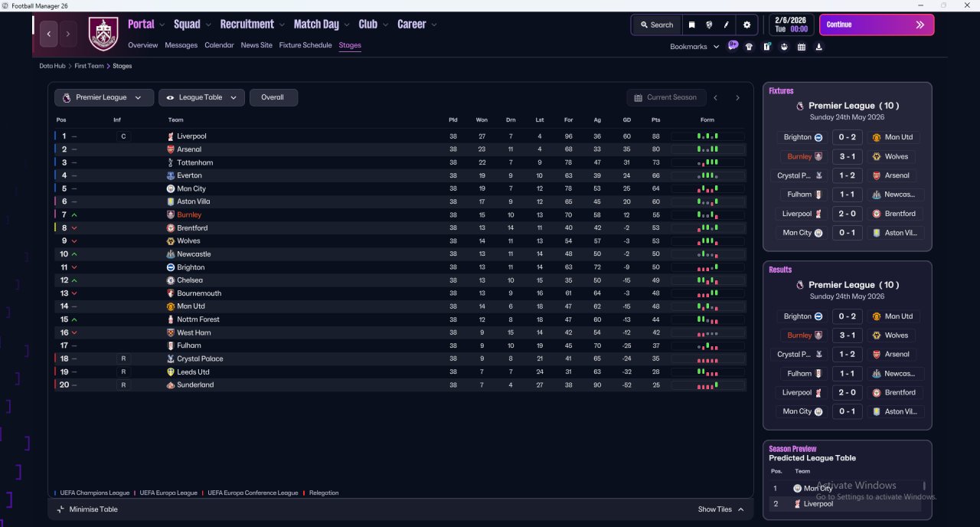
Task: Switch to the News Site tab
Action: (256, 45)
